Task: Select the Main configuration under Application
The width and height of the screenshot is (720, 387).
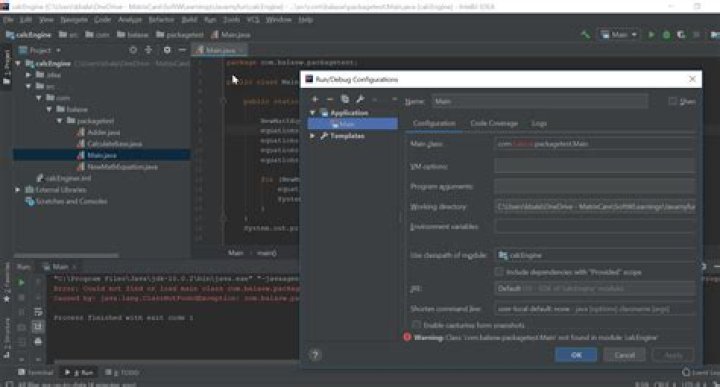Action: [x=353, y=124]
